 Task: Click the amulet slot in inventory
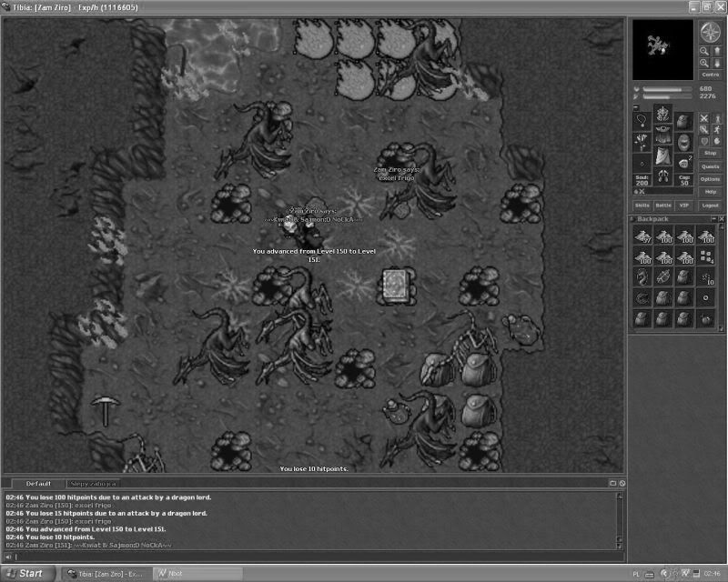pos(642,121)
